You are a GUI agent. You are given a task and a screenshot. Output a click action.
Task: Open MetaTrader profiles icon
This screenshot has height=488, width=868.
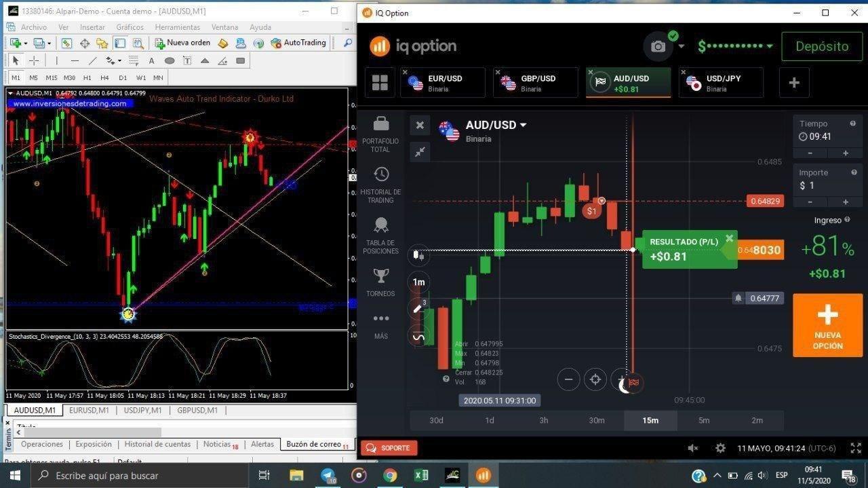39,43
